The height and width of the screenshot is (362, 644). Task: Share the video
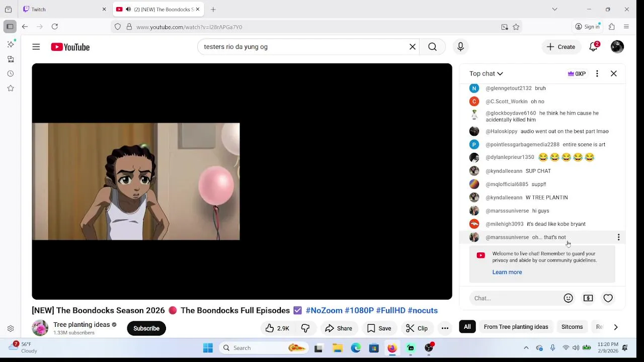click(x=339, y=328)
